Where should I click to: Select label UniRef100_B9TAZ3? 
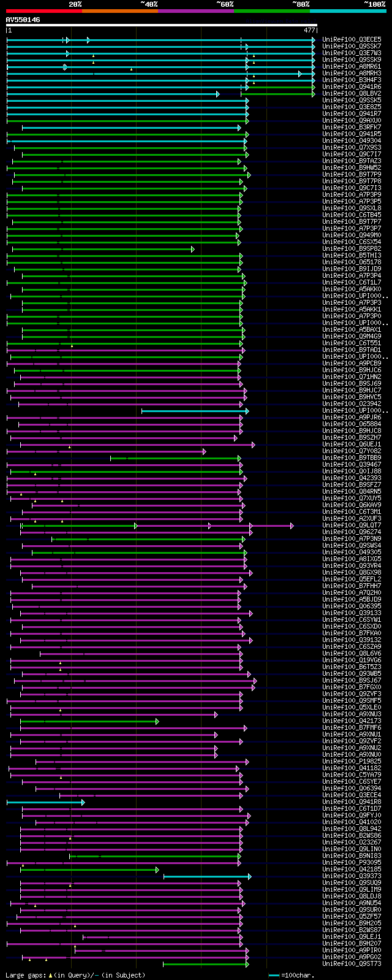coord(352,161)
